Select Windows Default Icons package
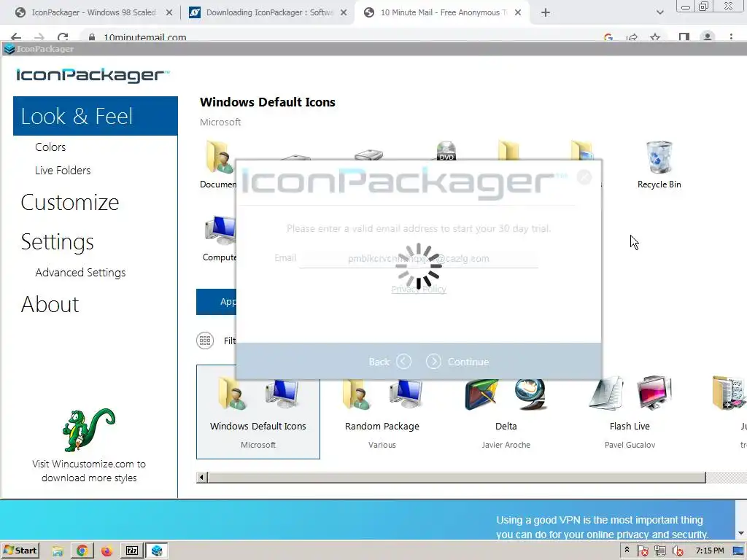747x560 pixels. pos(258,412)
